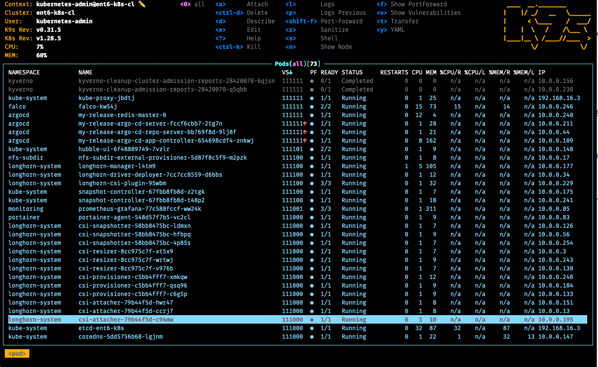The image size is (598, 367).
Task: Click the %CPU/R column header
Action: (450, 72)
